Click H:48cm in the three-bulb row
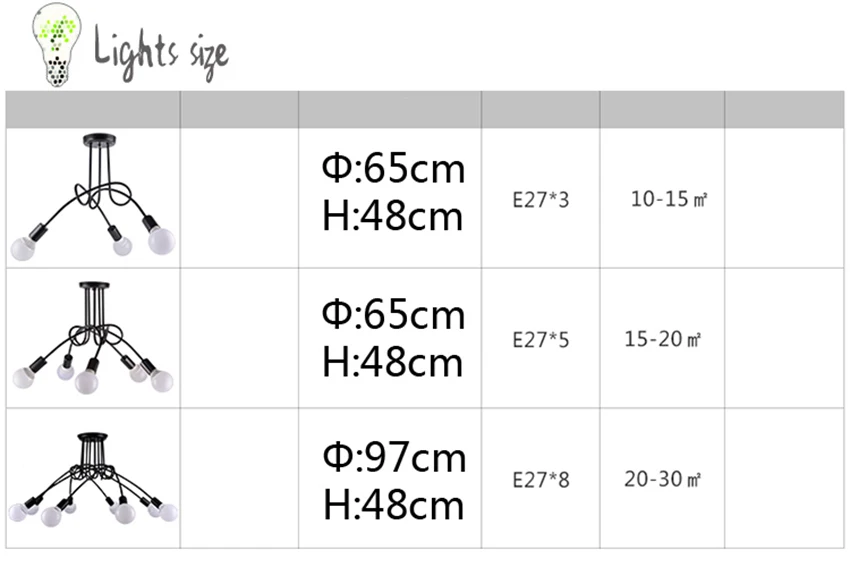The width and height of the screenshot is (850, 567). point(393,216)
